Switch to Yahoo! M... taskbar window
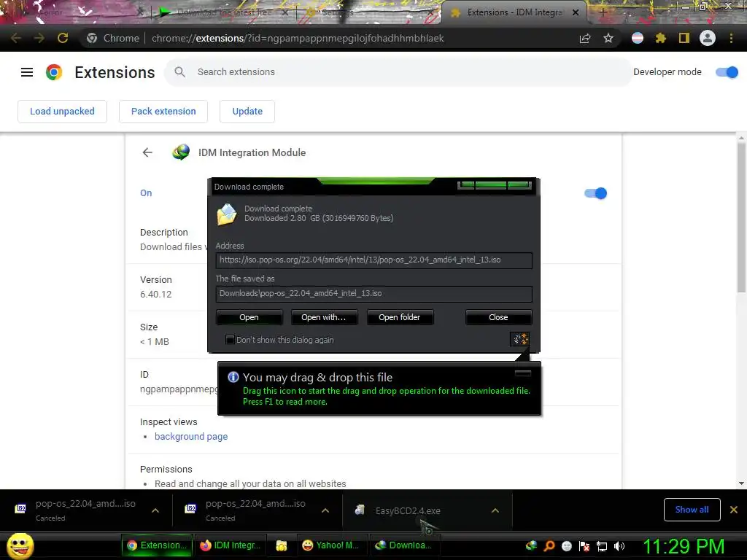Viewport: 747px width, 560px height. (330, 545)
